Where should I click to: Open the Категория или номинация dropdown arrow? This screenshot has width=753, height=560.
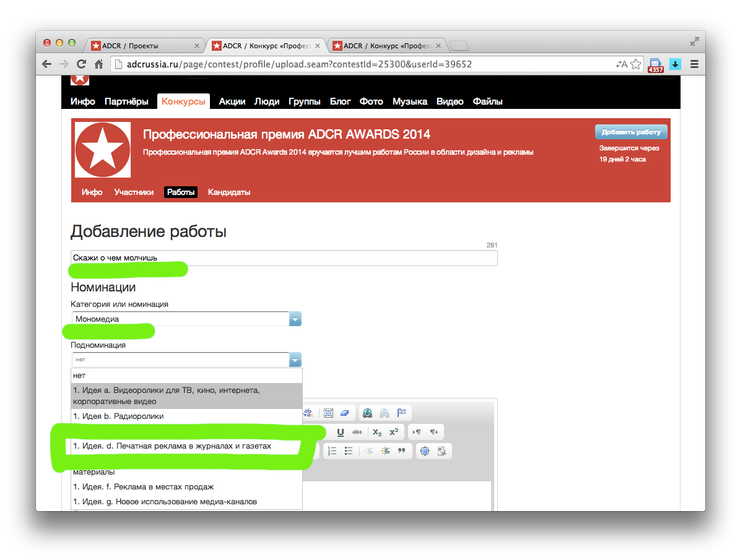coord(295,319)
